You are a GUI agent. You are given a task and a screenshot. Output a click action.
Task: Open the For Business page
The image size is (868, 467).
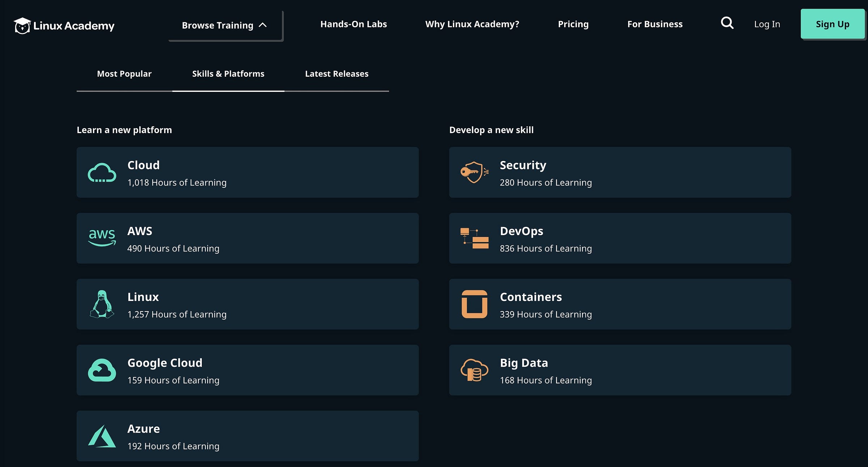coord(655,24)
